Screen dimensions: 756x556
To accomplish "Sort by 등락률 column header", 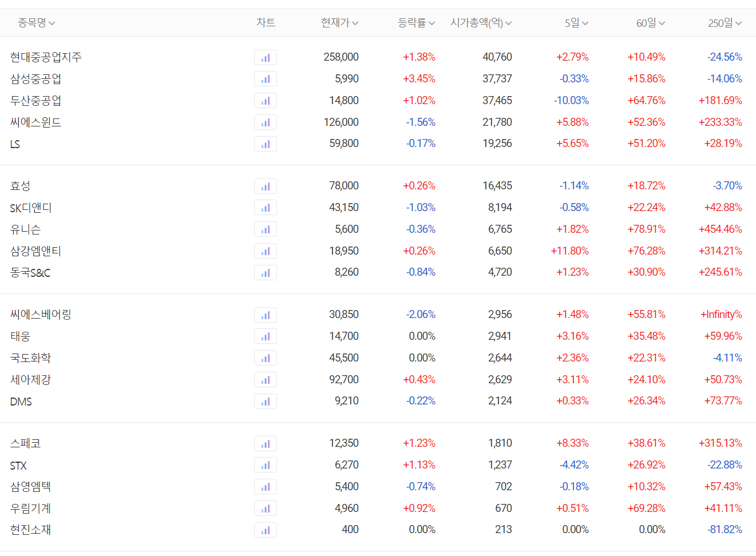I will point(417,23).
